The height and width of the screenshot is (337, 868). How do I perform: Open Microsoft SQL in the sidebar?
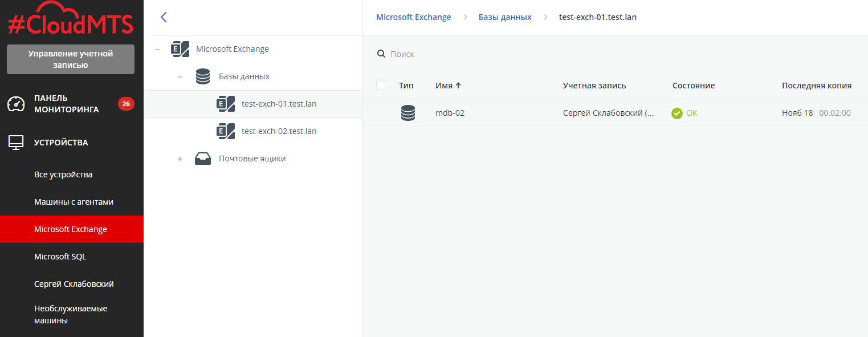tap(60, 257)
